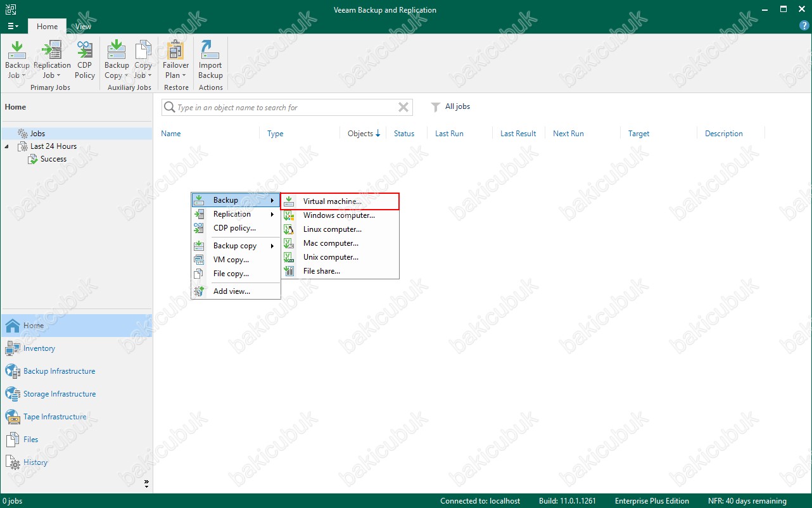
Task: Open the All jobs filter
Action: (450, 106)
